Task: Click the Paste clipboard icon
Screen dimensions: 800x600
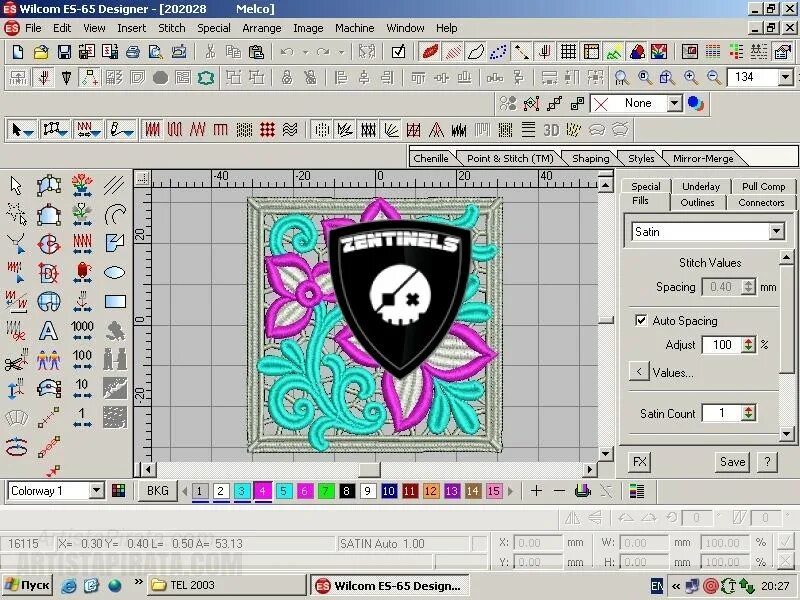Action: (x=256, y=52)
